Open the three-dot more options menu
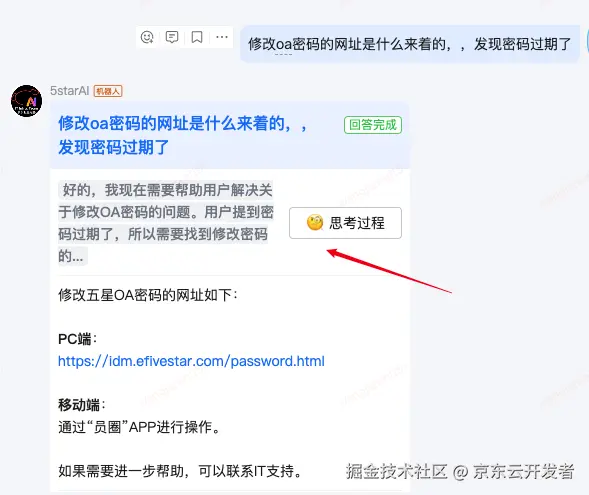589x495 pixels. [222, 37]
